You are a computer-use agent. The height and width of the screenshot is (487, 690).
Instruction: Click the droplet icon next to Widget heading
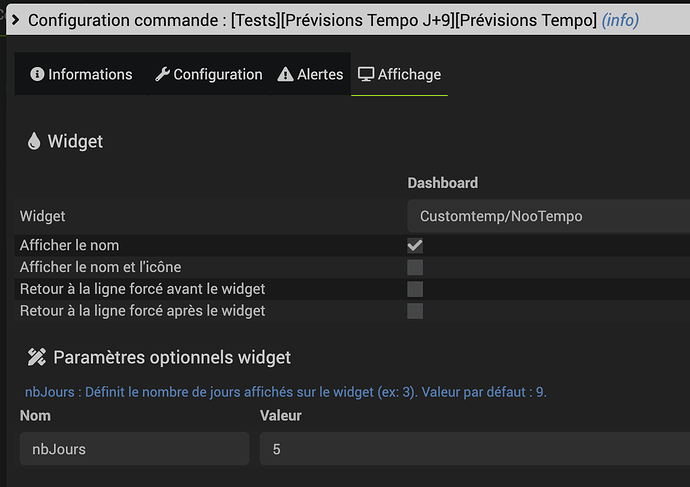tap(34, 142)
